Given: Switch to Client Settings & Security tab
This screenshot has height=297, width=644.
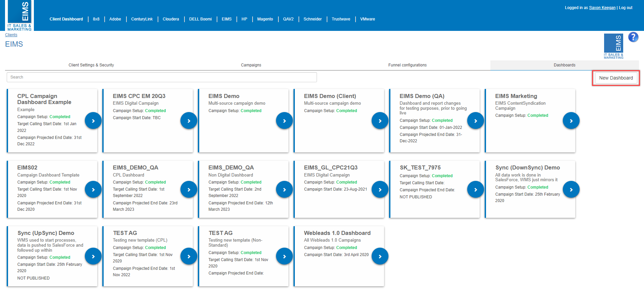Looking at the screenshot, I should (x=91, y=65).
